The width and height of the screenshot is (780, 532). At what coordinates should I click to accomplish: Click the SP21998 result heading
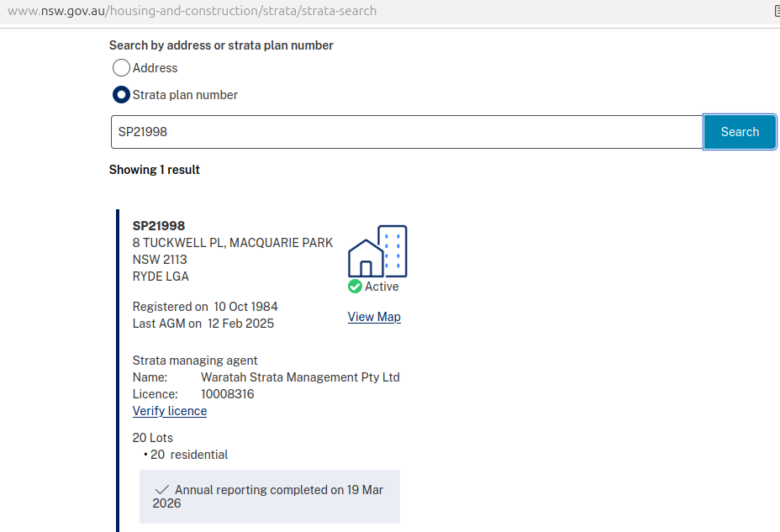tap(159, 226)
